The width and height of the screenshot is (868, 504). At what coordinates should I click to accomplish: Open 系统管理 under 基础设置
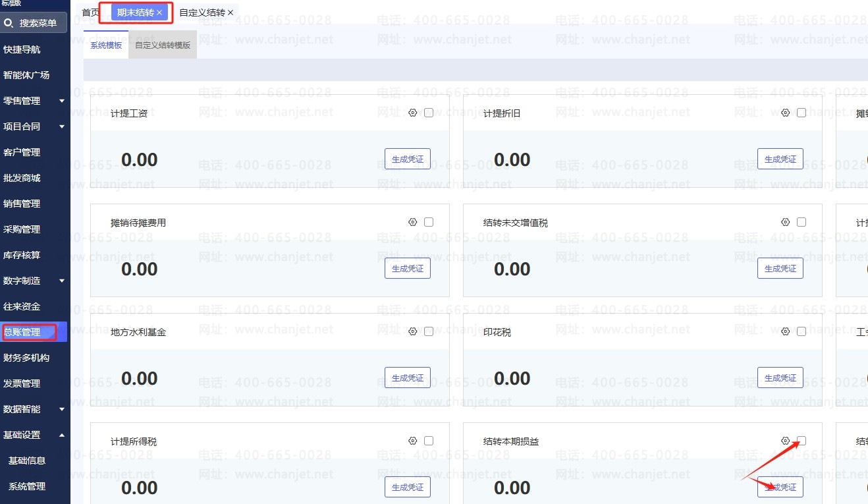point(27,486)
